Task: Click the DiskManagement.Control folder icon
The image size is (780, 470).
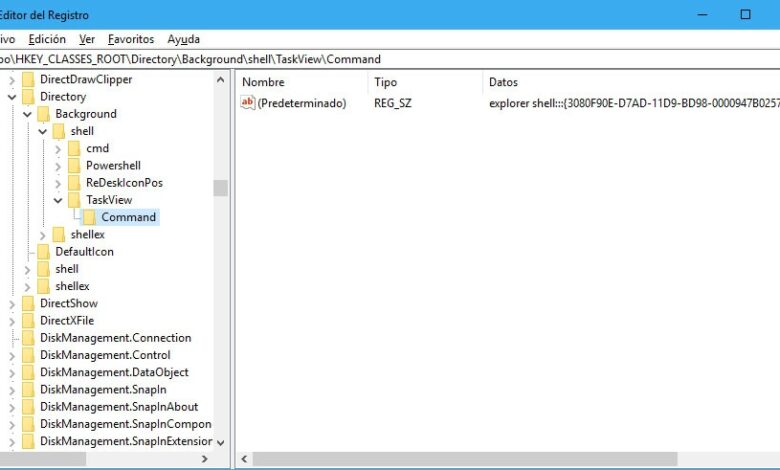Action: point(28,355)
